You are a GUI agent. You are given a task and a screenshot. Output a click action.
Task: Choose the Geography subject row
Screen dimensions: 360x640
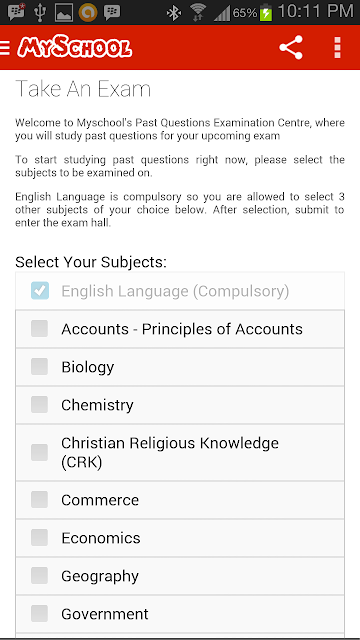tap(180, 576)
